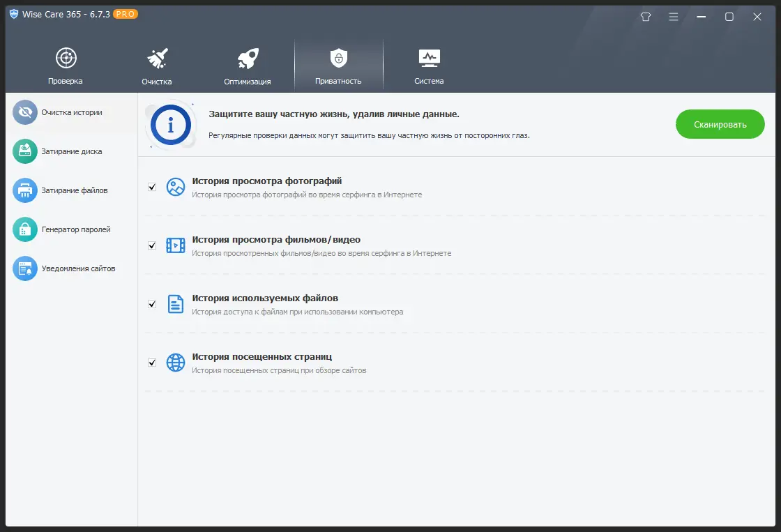Screen dimensions: 781x532
Task: Switch to the Оптимизация tab label
Action: pyautogui.click(x=248, y=81)
